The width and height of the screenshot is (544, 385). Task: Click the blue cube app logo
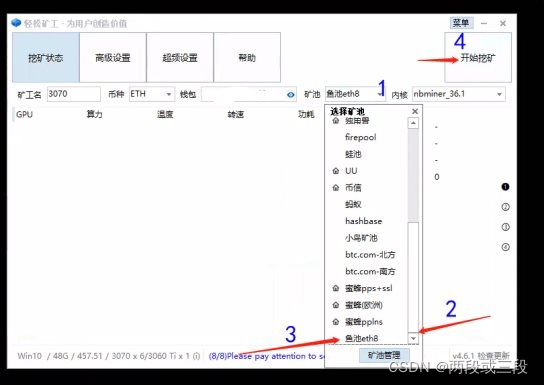(x=16, y=23)
